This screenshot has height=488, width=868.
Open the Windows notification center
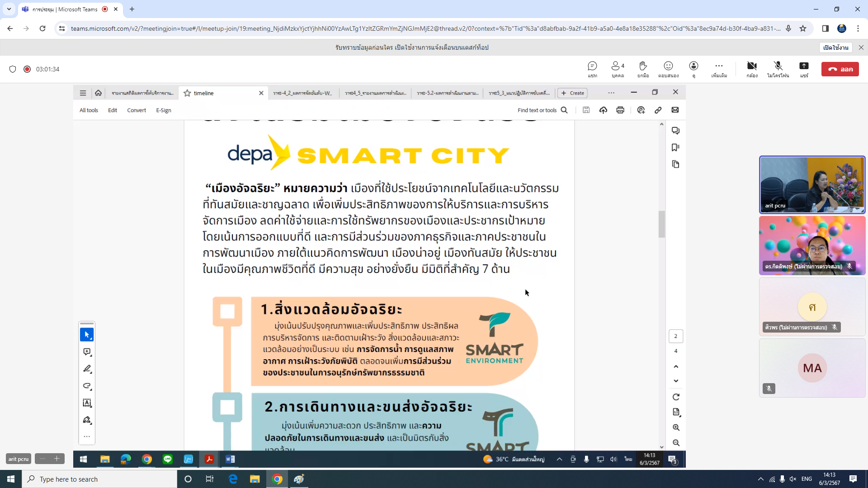point(853,479)
